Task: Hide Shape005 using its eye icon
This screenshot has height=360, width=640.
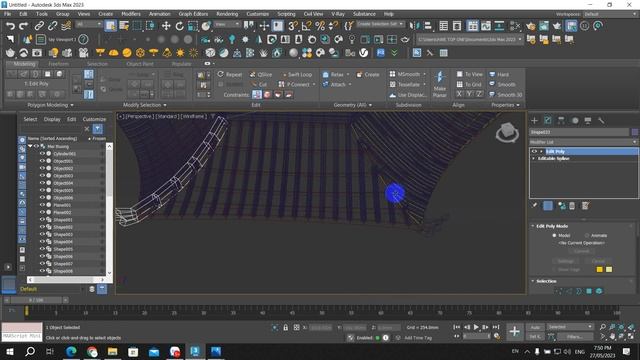Action: point(42,249)
